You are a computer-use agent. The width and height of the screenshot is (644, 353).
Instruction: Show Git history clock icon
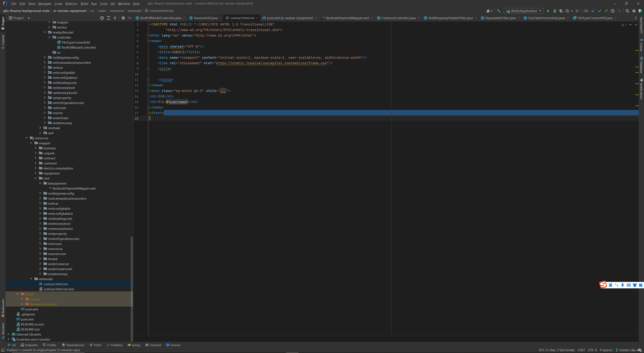612,11
